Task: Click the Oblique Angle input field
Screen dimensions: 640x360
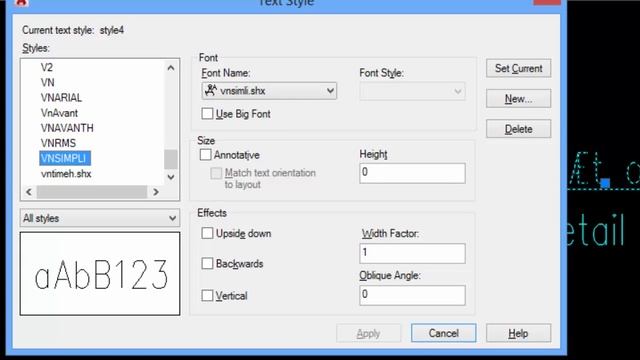Action: click(412, 295)
